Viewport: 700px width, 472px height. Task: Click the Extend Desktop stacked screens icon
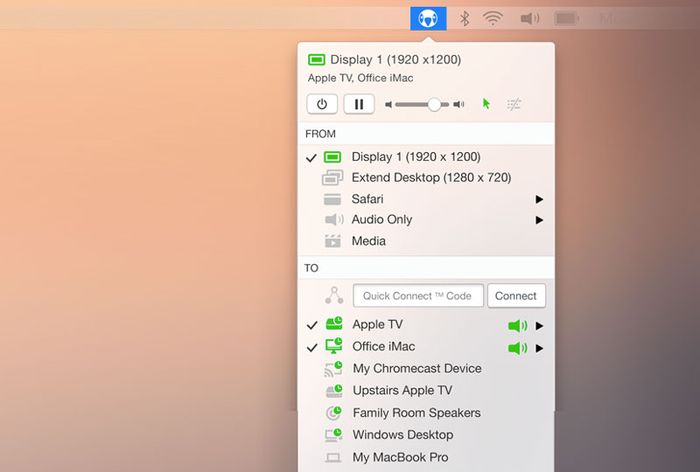333,178
